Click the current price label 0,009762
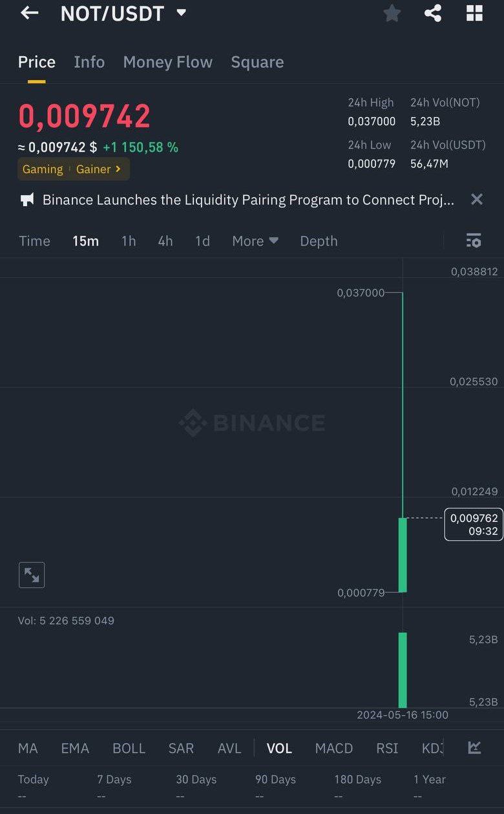504x814 pixels. 474,524
